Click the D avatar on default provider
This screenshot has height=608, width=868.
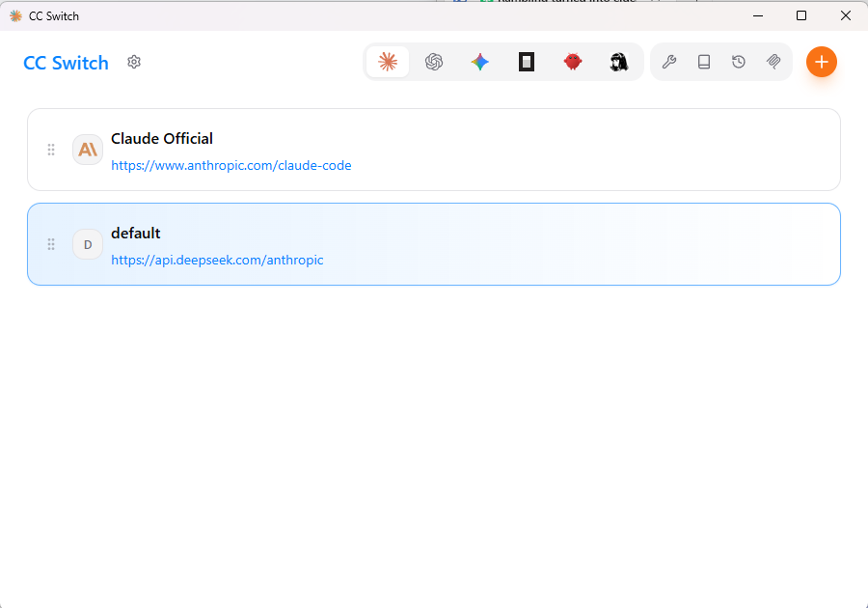[x=88, y=244]
